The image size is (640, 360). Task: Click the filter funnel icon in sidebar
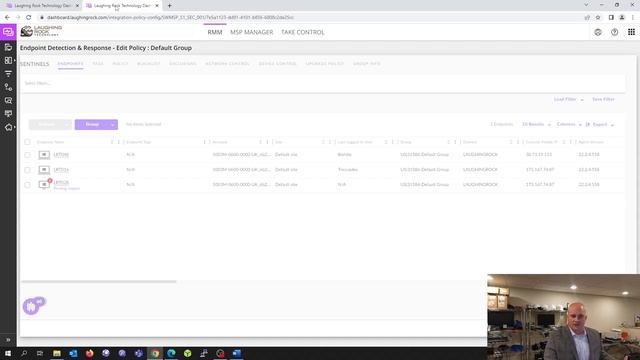(8, 74)
